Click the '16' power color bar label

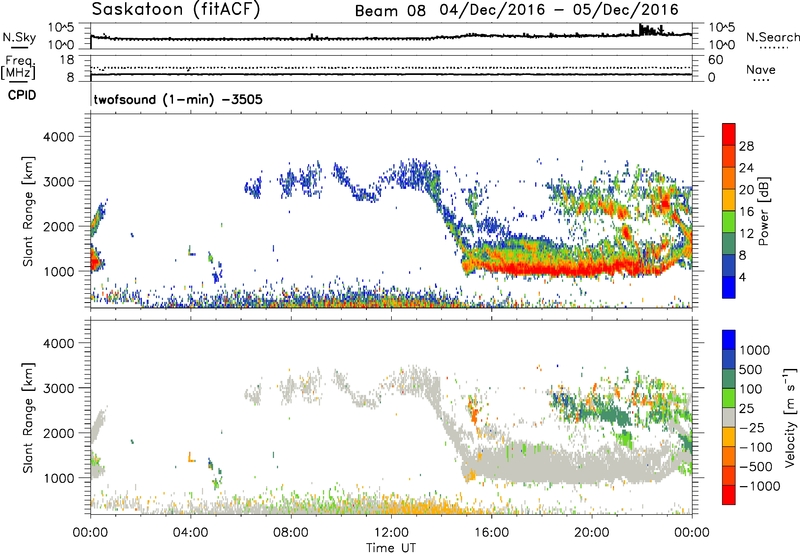[746, 212]
